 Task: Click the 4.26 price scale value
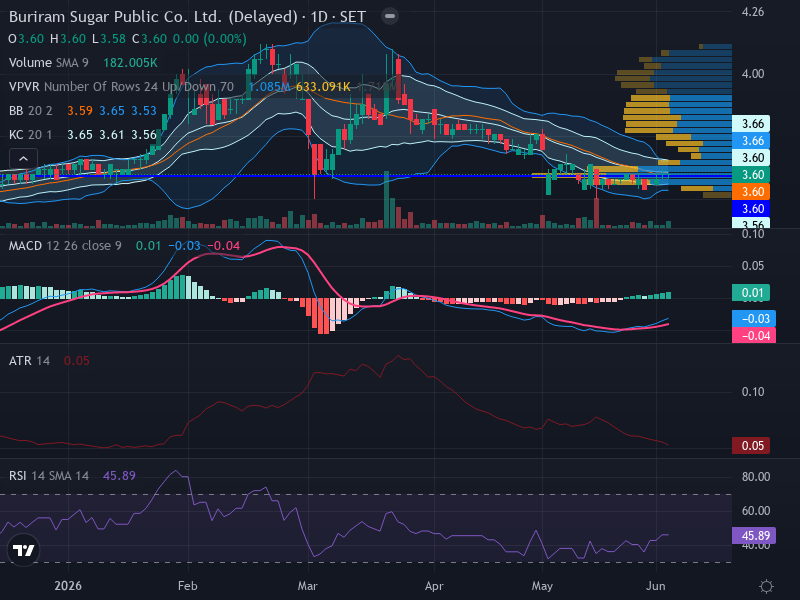(753, 12)
